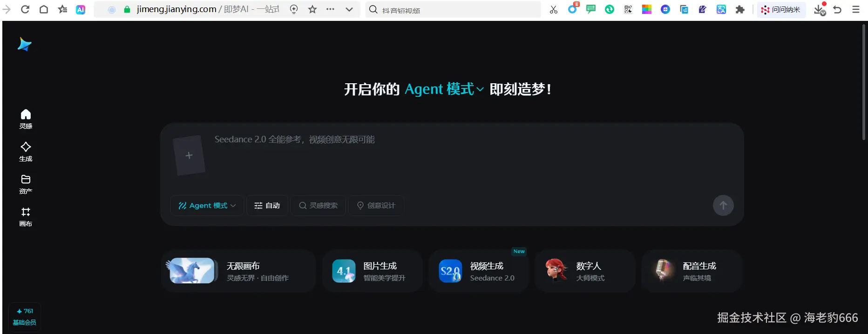
Task: Click the colorful grid extension icon
Action: 647,9
